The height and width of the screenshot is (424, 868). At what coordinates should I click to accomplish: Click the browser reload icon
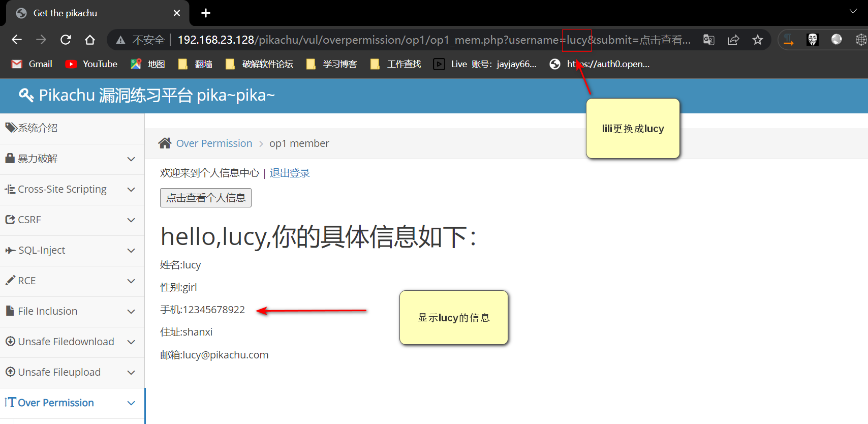pyautogui.click(x=66, y=40)
